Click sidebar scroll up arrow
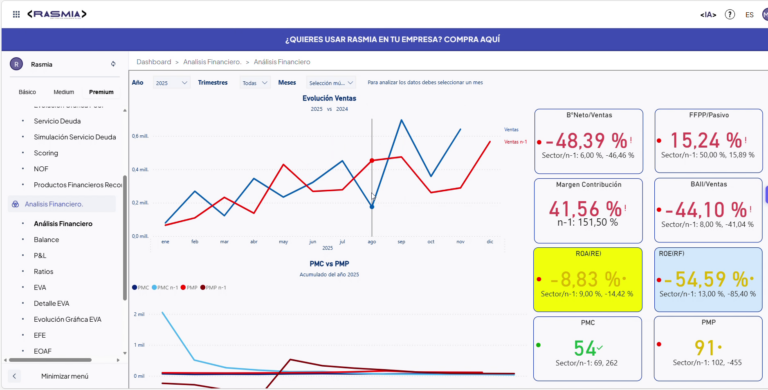 124,111
